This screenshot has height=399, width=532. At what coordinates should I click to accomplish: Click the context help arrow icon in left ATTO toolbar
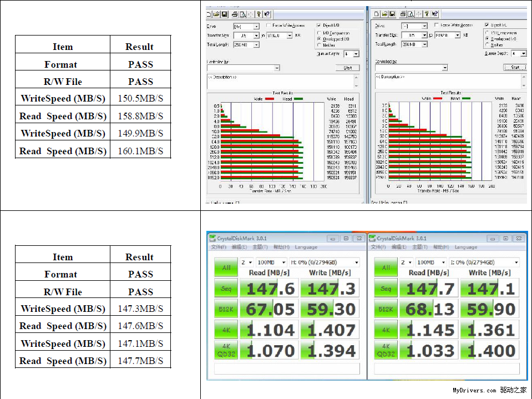[x=267, y=14]
